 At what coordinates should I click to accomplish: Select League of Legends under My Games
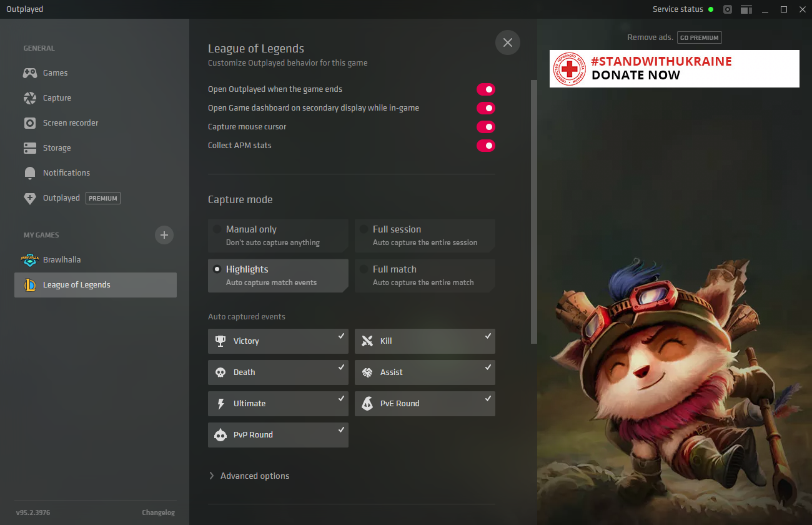point(96,285)
